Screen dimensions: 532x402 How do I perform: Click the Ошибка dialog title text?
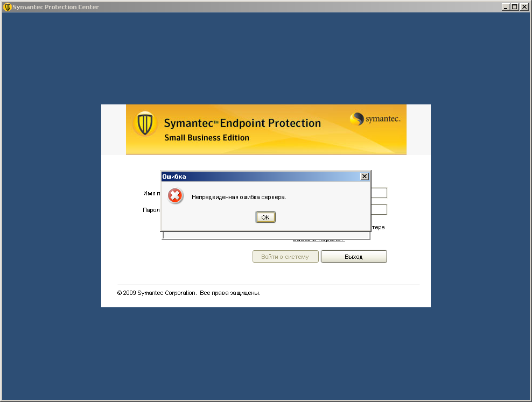(x=174, y=177)
